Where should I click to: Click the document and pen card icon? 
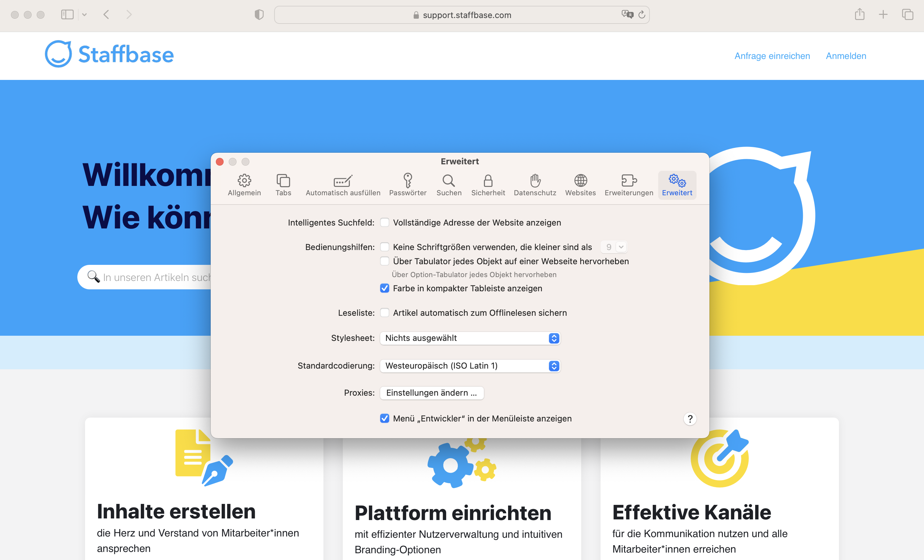coord(204,458)
